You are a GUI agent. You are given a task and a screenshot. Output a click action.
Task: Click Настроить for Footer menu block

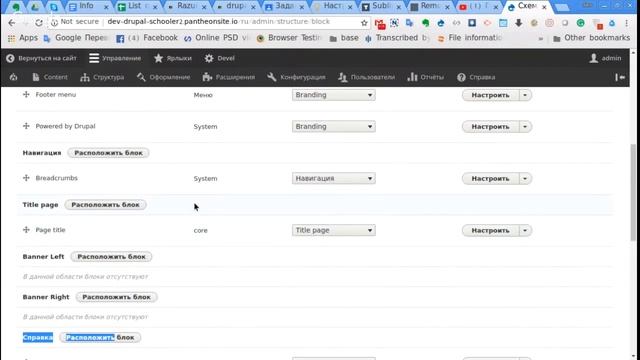pos(491,95)
